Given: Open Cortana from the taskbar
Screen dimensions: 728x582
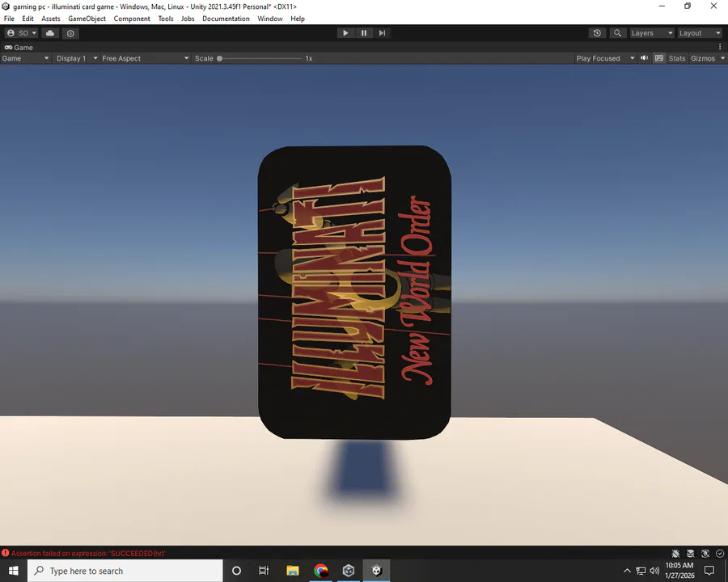Looking at the screenshot, I should pos(236,571).
